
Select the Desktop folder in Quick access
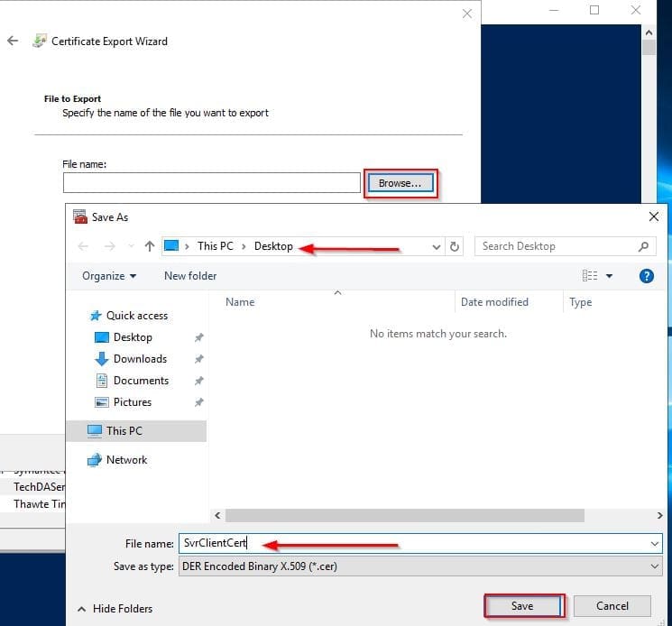pos(133,337)
